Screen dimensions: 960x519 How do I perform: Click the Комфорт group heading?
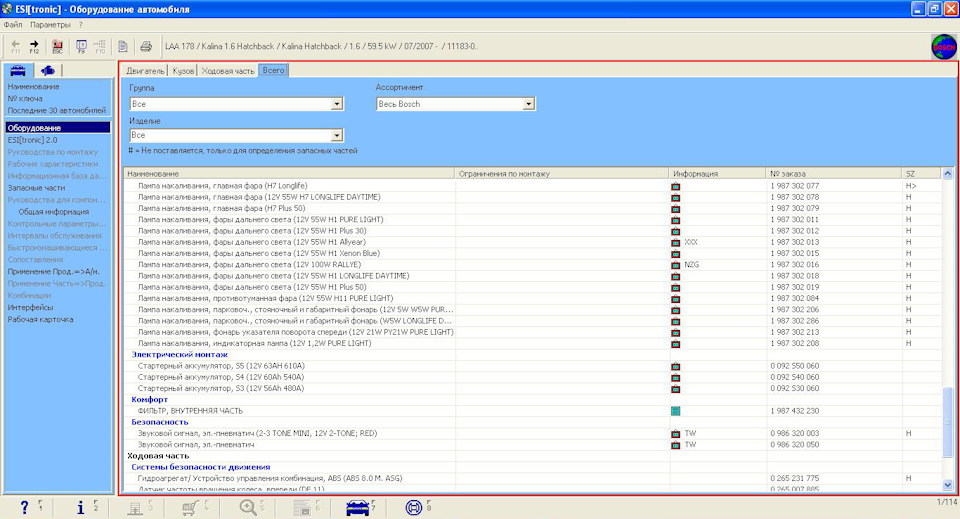[x=149, y=400]
